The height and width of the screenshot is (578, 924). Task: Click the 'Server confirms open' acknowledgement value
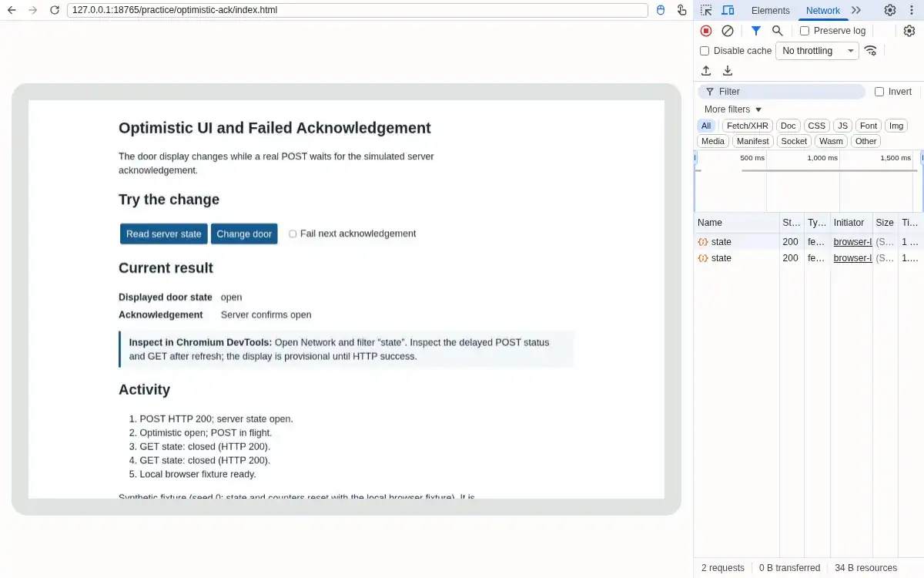[266, 314]
